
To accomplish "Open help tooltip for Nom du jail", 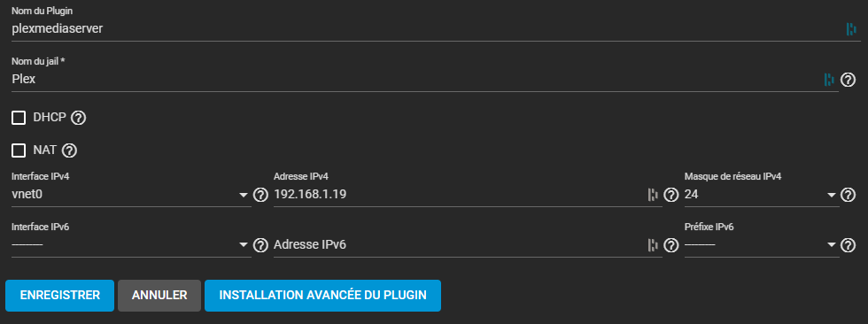I will click(849, 81).
